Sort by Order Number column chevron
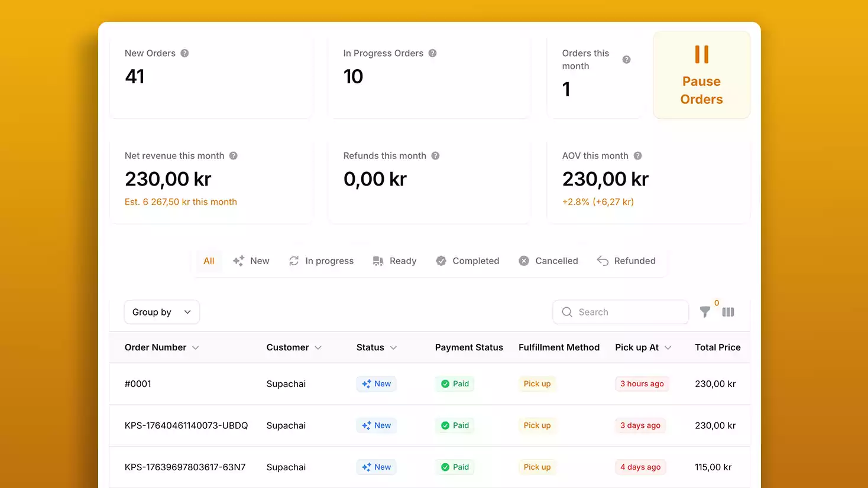This screenshot has width=868, height=488. (x=196, y=347)
